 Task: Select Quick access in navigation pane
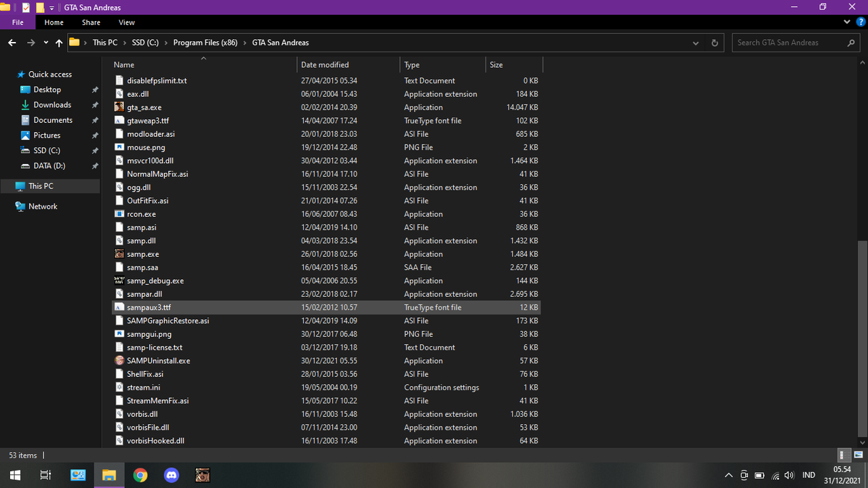click(50, 75)
